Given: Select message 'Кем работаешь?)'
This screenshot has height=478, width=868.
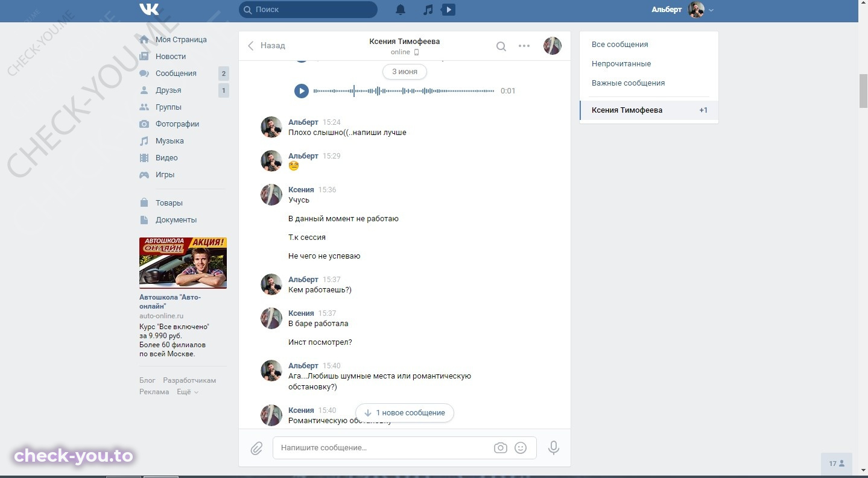Looking at the screenshot, I should click(x=320, y=290).
